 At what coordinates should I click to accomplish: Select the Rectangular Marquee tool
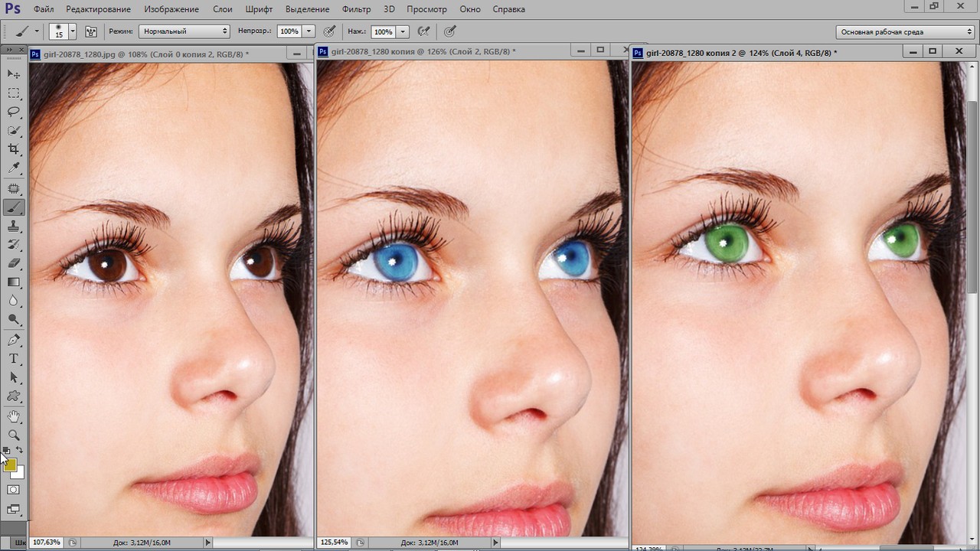(x=14, y=93)
